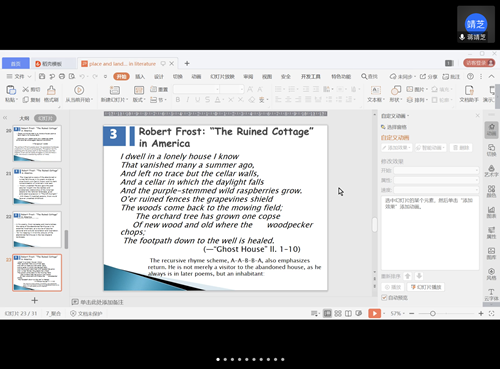Open the 文件 menu dropdown arrow
Screen dimensions: 500x369
(x=29, y=77)
